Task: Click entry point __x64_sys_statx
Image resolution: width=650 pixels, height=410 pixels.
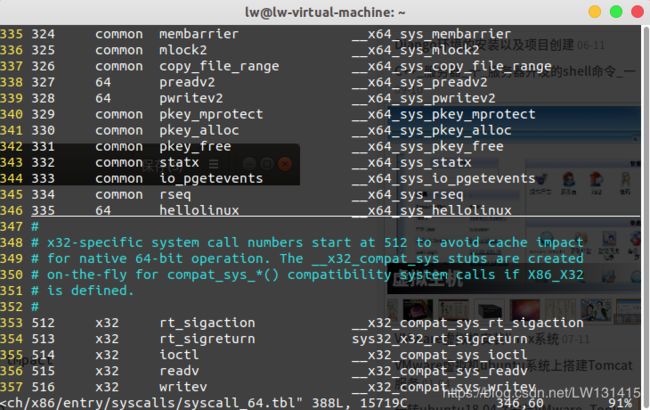Action: pos(412,163)
